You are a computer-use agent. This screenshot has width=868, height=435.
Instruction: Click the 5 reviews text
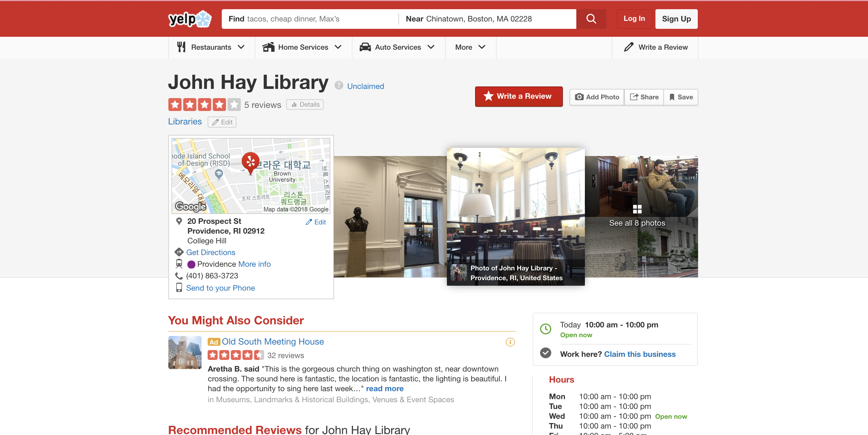click(263, 105)
